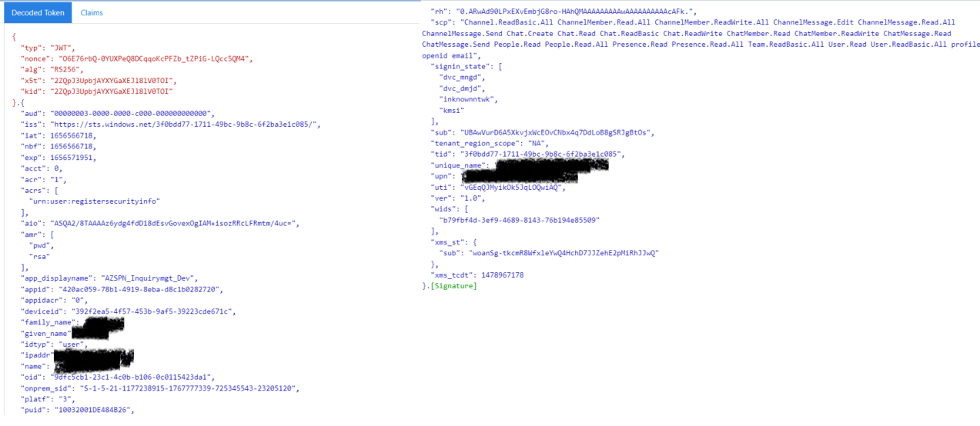This screenshot has width=980, height=426.
Task: Click the "nbf": 1656566718 line
Action: point(59,145)
